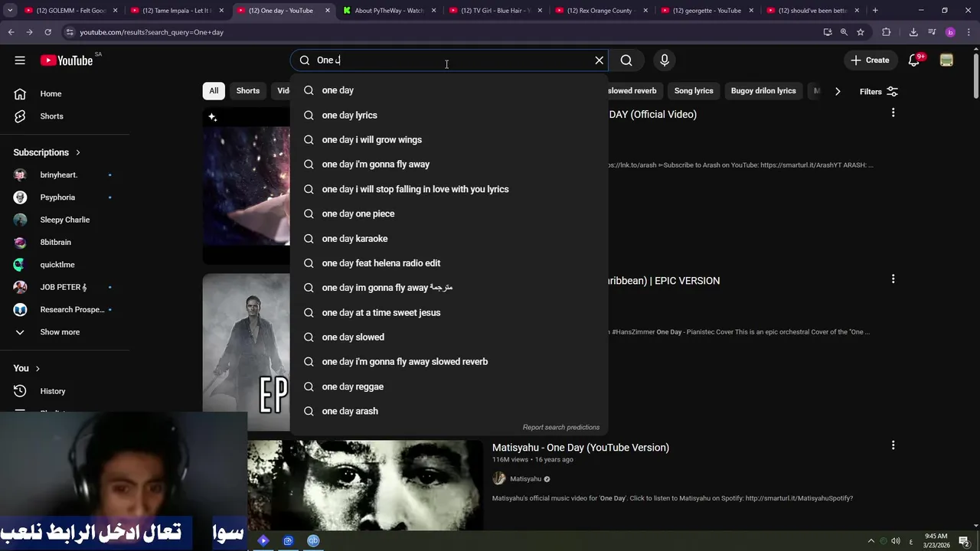Open the YouTube hamburger guide menu
This screenshot has width=980, height=551.
20,60
